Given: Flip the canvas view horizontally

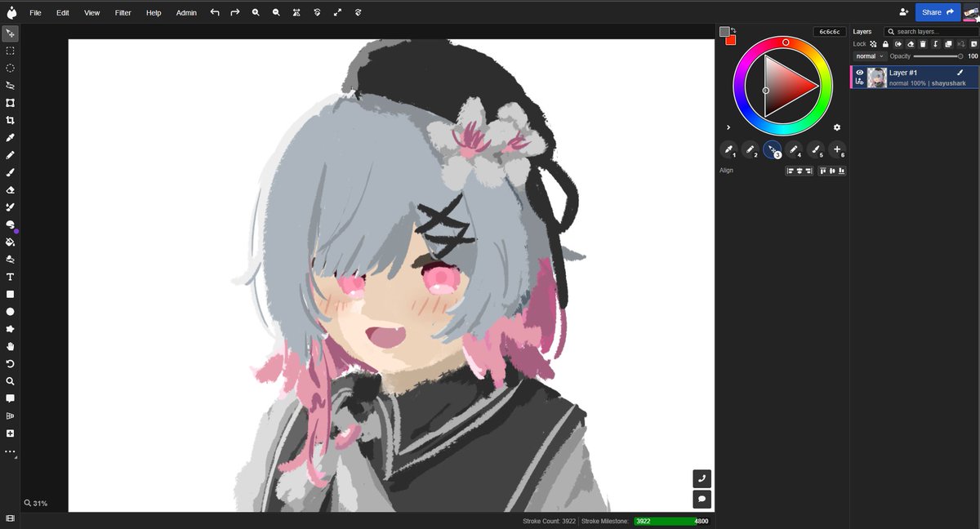Looking at the screenshot, I should [296, 12].
